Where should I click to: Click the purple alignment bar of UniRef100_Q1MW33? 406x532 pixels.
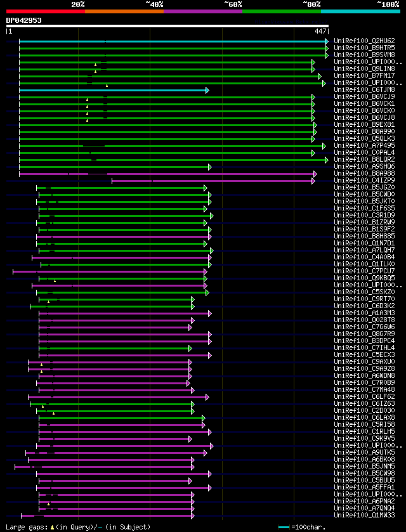(108, 516)
